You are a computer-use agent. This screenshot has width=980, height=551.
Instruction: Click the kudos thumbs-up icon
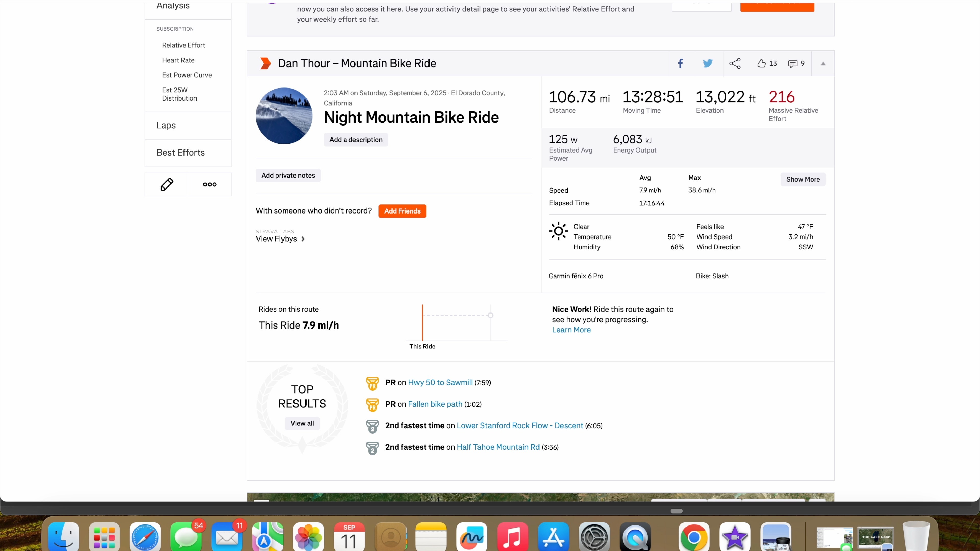click(761, 64)
